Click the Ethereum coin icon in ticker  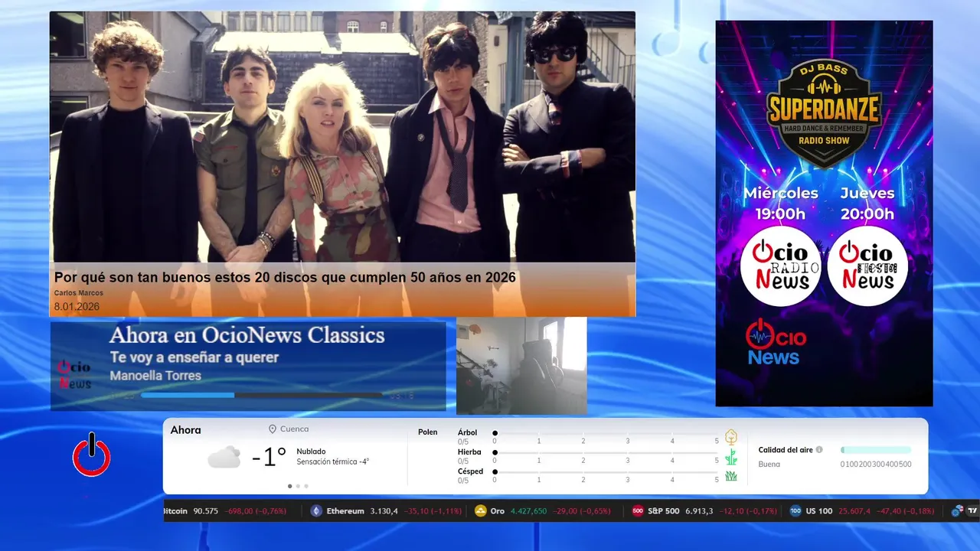pos(316,511)
